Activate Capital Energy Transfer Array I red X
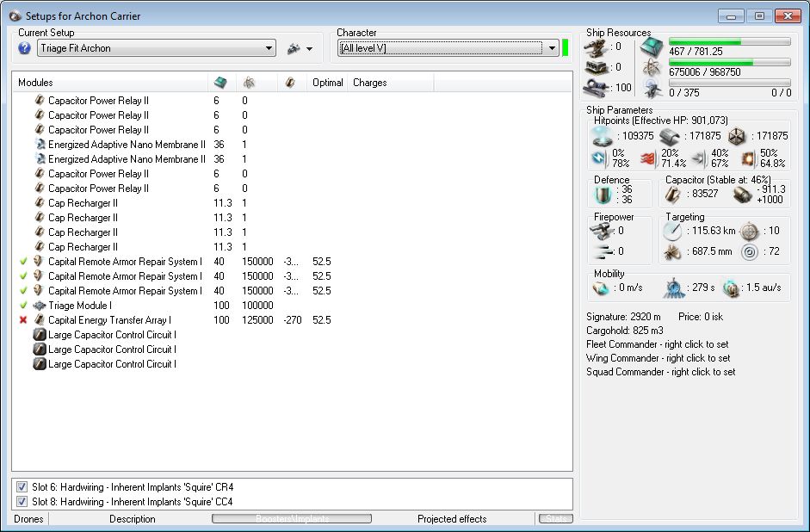 23,320
